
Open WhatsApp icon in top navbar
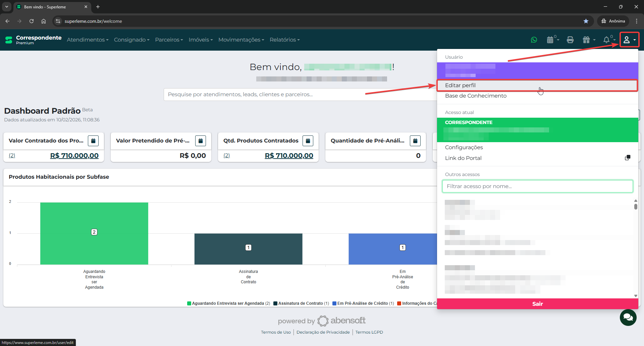(x=534, y=40)
